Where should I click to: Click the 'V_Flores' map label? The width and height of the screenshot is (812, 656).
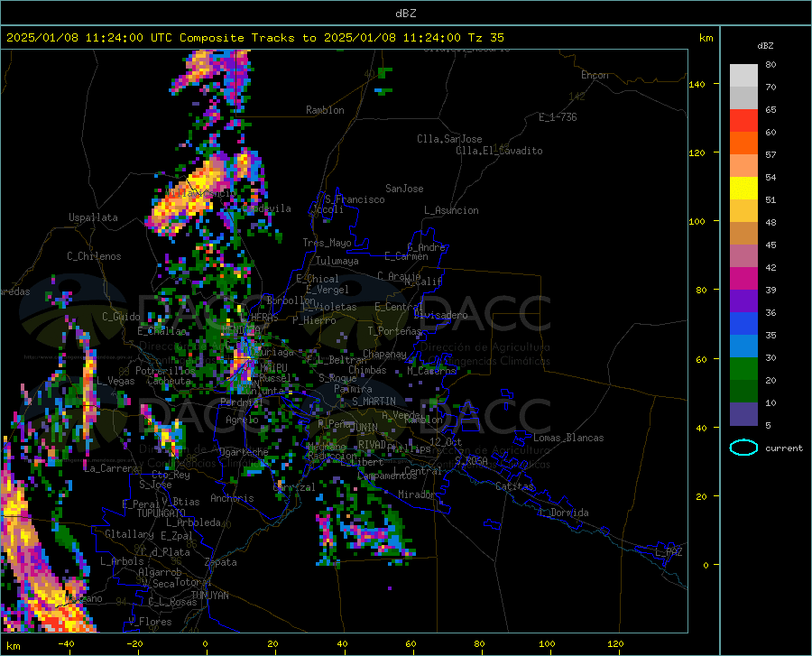coord(150,622)
